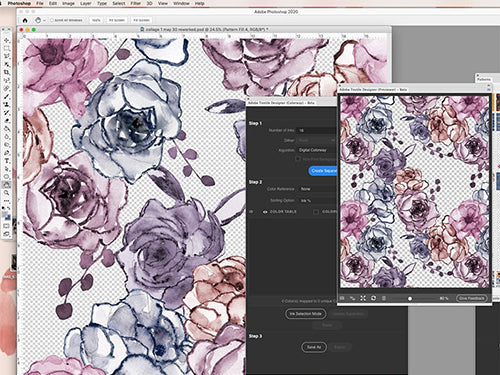
Task: Click the Home icon in options bar
Action: point(25,20)
